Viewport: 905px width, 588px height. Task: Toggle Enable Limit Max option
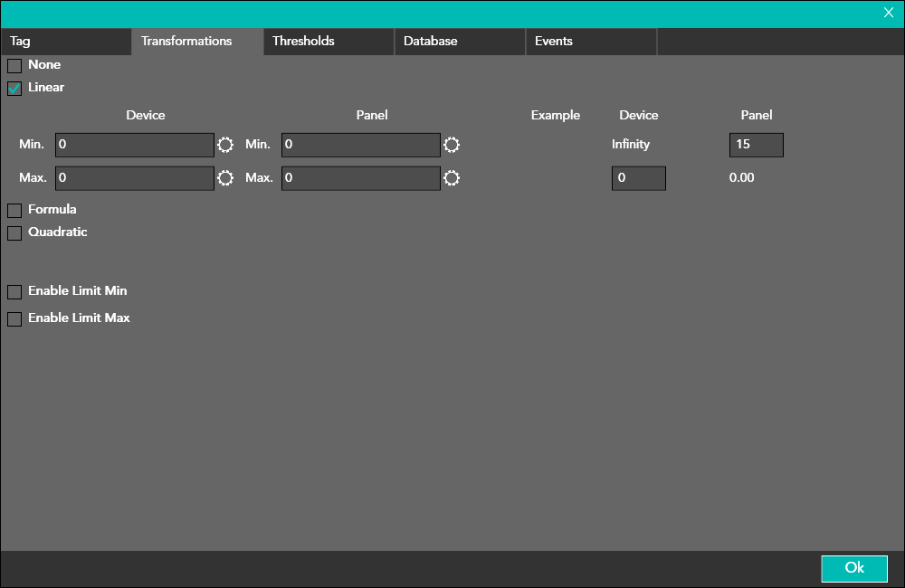14,319
